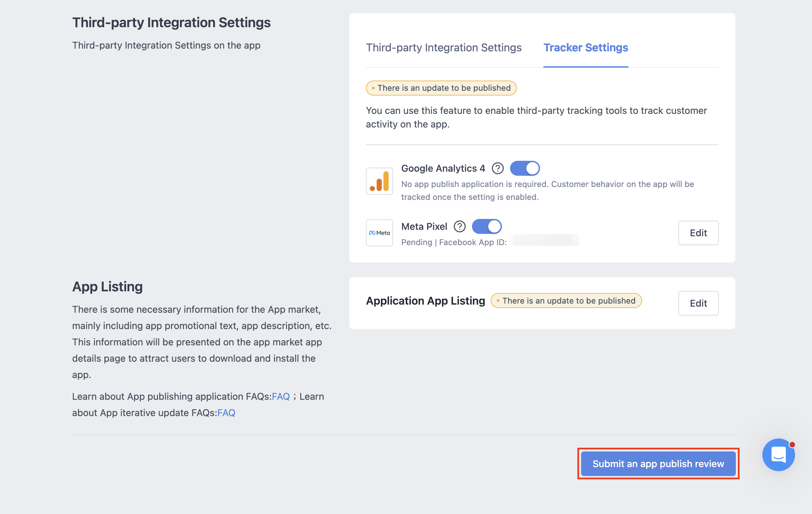Click the blurred Facebook App ID field

[545, 240]
